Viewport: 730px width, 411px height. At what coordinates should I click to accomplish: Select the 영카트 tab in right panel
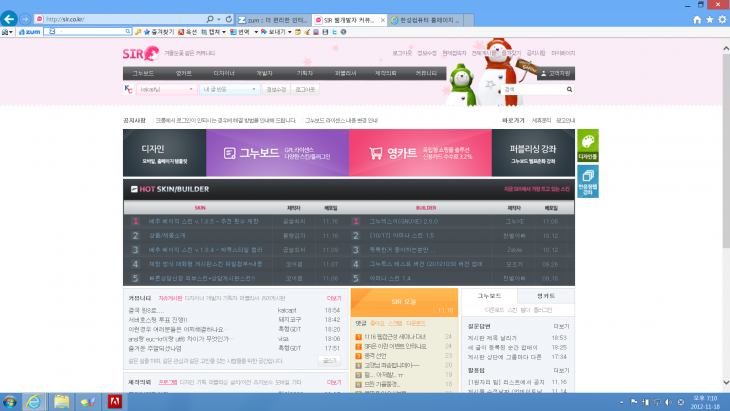click(546, 296)
